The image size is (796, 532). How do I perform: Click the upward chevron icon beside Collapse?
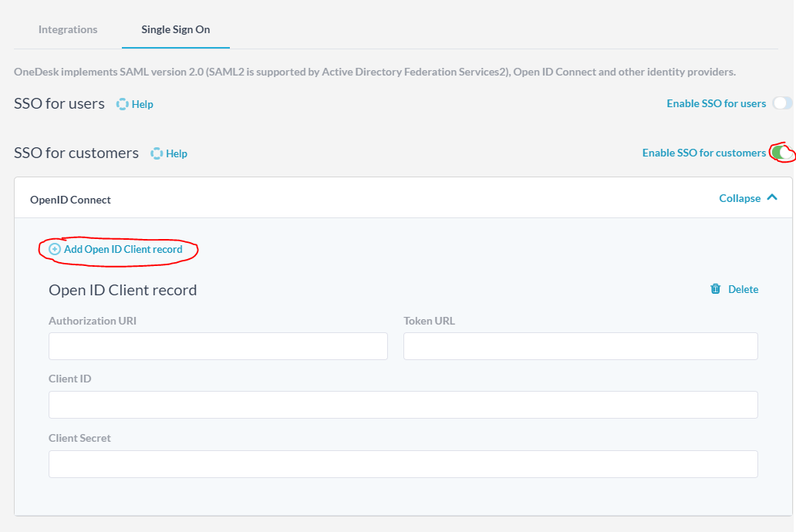coord(772,198)
